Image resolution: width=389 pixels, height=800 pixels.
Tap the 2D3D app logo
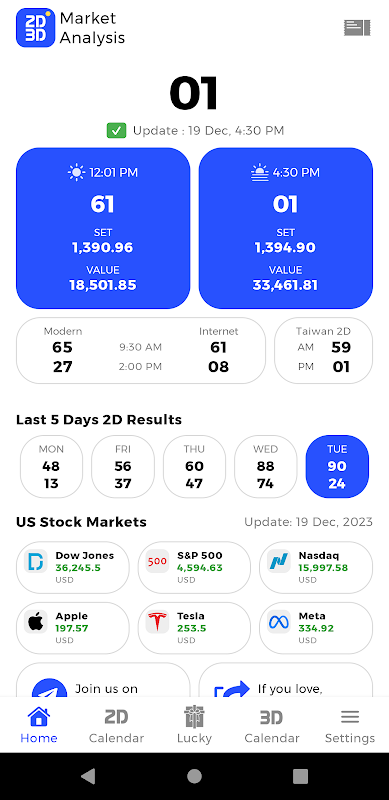pos(35,28)
